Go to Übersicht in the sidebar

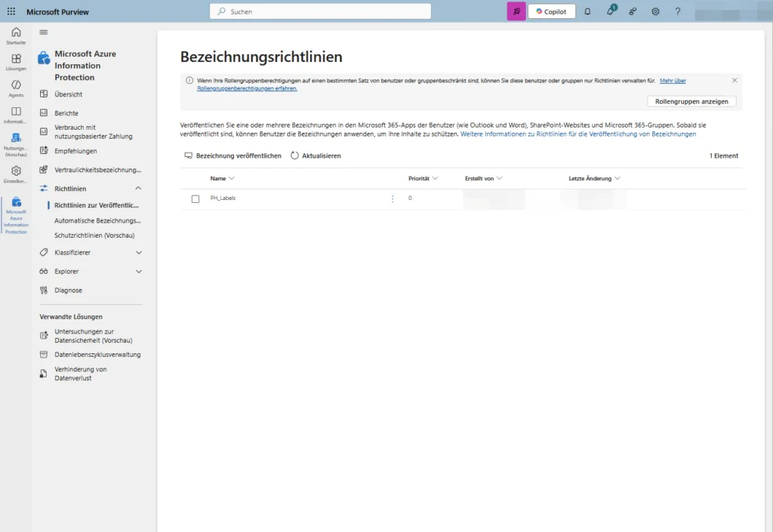pyautogui.click(x=68, y=94)
